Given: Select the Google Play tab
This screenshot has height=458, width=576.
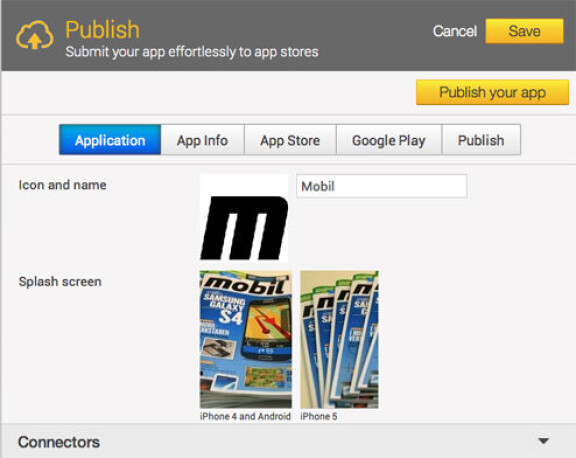Looking at the screenshot, I should click(389, 140).
